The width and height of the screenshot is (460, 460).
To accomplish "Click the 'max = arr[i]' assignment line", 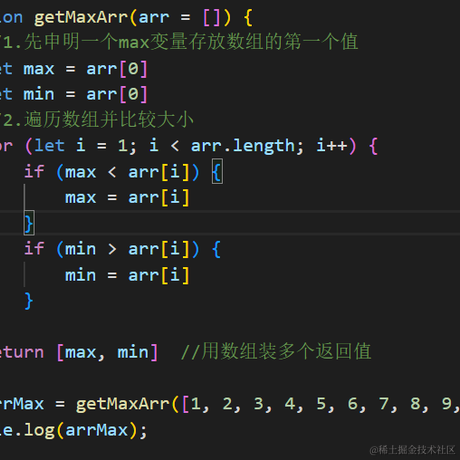I will tap(127, 198).
